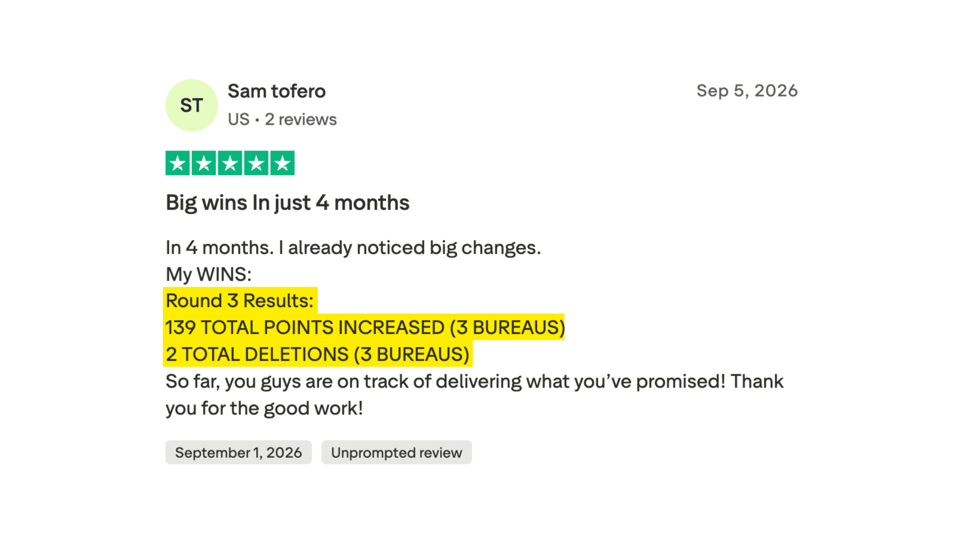Click the September 1, 2026 tag
Viewport: 980px width, 551px height.
(238, 452)
